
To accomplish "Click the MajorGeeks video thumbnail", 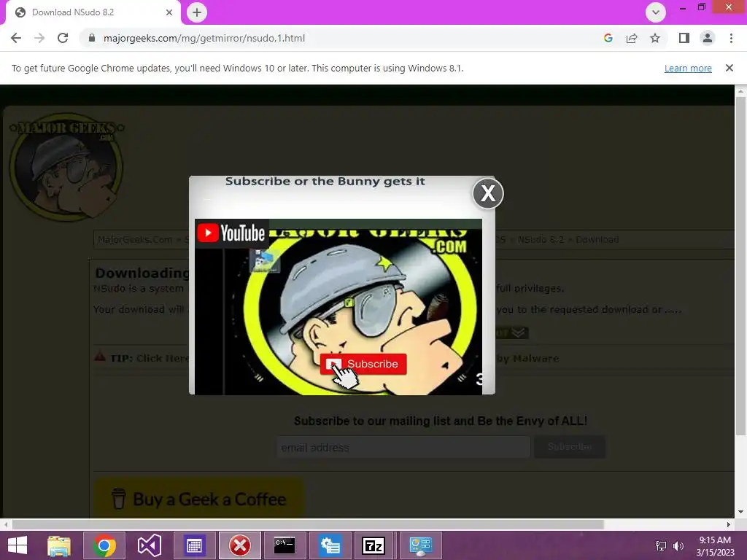I will [x=338, y=307].
